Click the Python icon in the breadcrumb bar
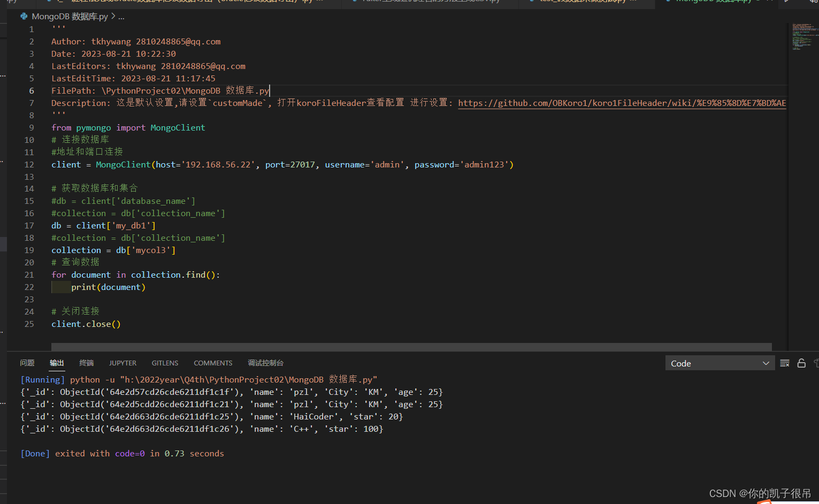This screenshot has width=819, height=504. (x=24, y=16)
